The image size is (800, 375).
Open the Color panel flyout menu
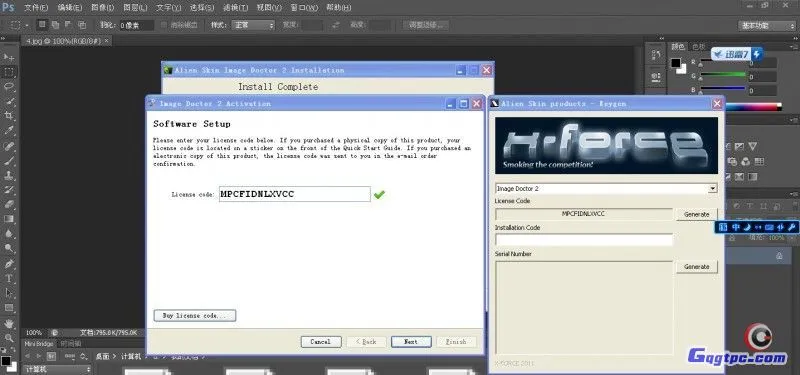794,46
